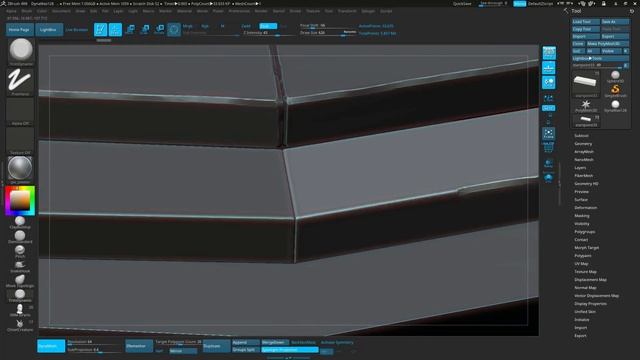
Task: Click the Duplicate subtool button
Action: click(216, 346)
